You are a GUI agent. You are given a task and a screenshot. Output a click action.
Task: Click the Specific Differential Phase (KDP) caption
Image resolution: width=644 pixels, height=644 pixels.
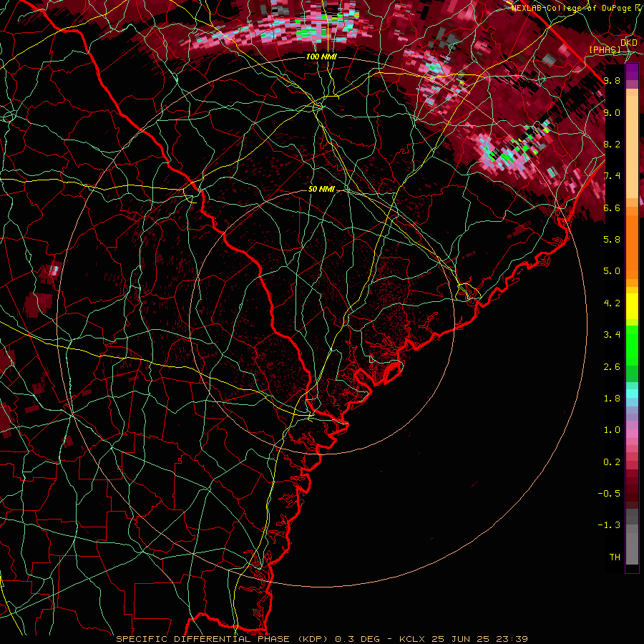[223, 639]
